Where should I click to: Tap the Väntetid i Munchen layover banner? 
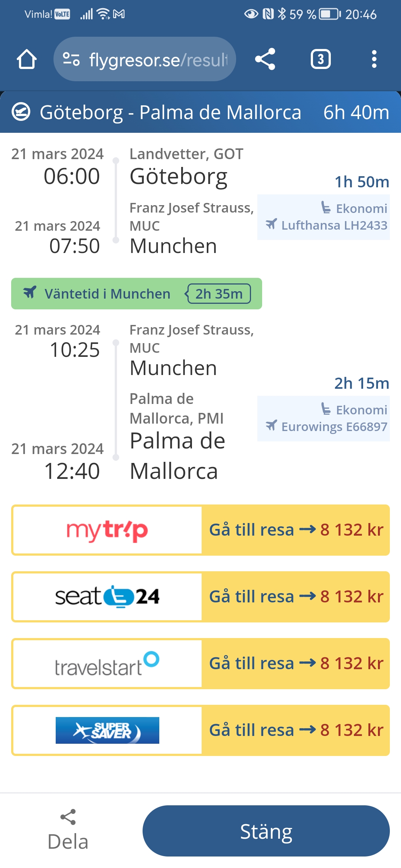[136, 294]
